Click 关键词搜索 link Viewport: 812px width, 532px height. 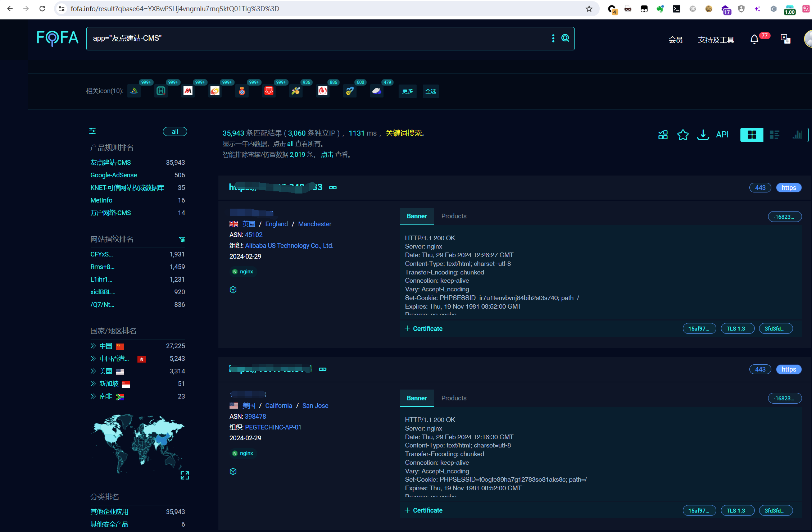(x=404, y=133)
